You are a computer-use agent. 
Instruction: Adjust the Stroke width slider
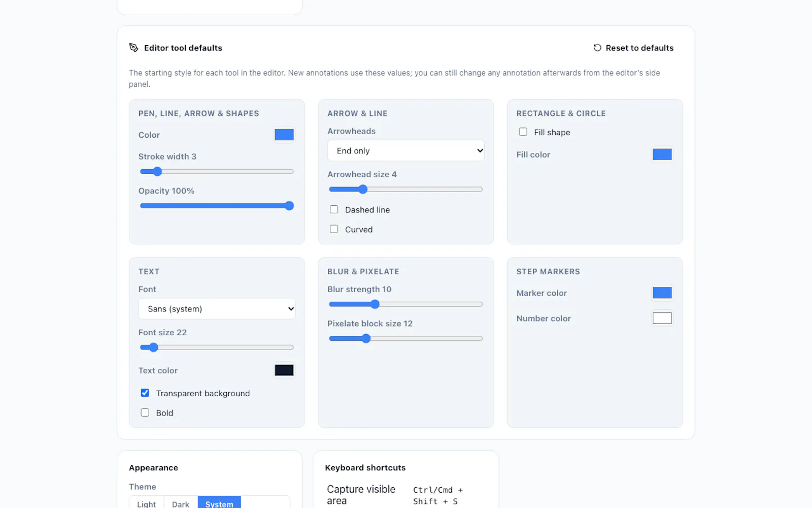pyautogui.click(x=217, y=172)
